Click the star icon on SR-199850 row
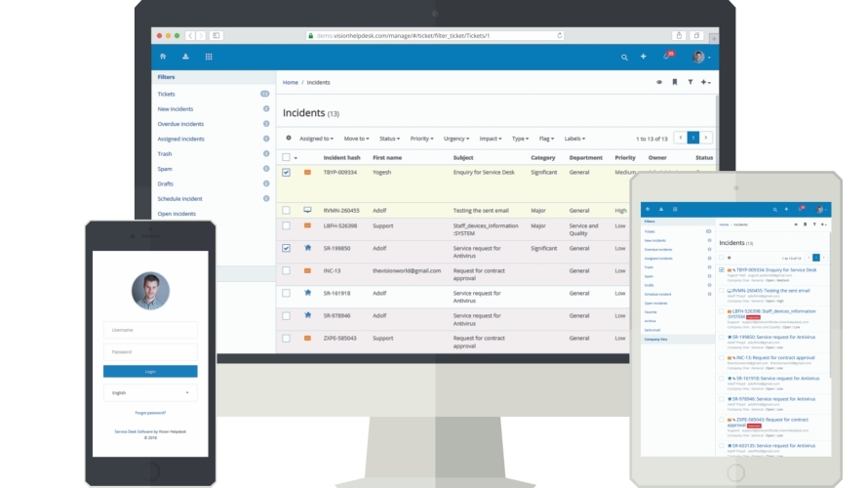This screenshot has height=488, width=868. click(x=308, y=248)
